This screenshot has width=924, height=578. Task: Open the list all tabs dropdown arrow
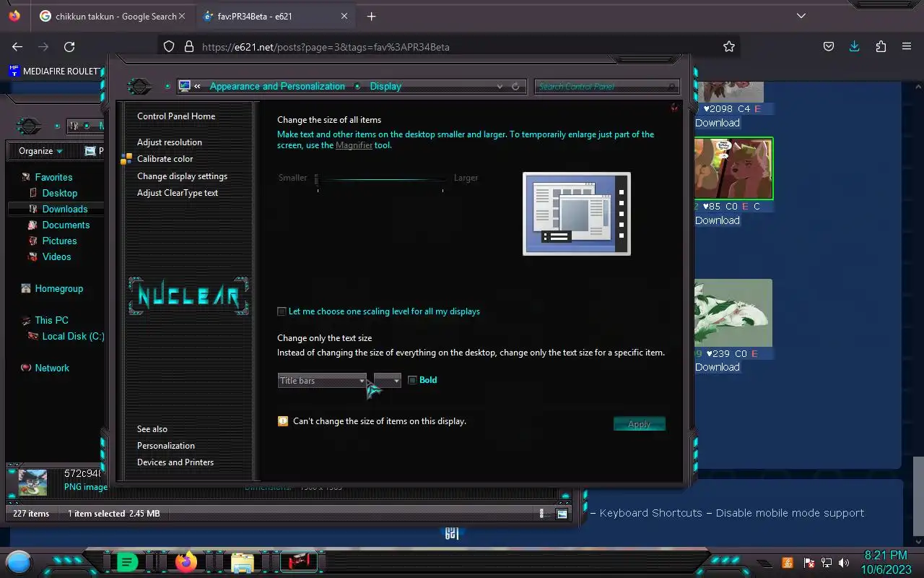tap(801, 16)
